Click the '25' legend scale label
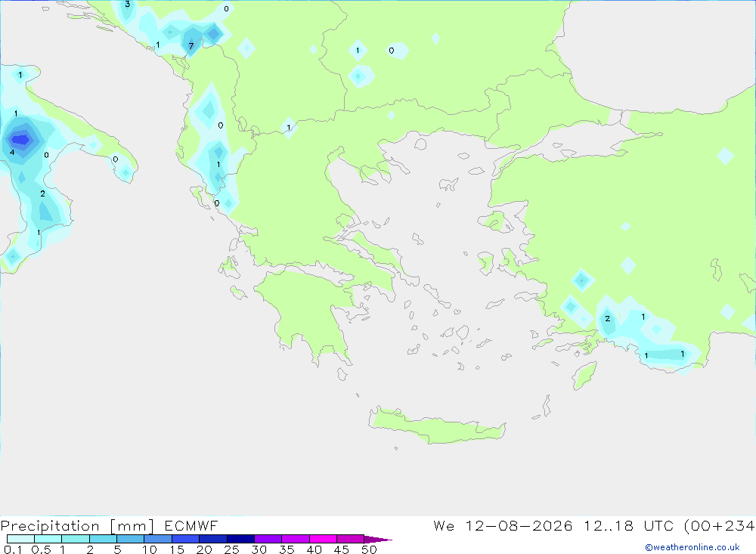The height and width of the screenshot is (554, 756). pos(231,549)
